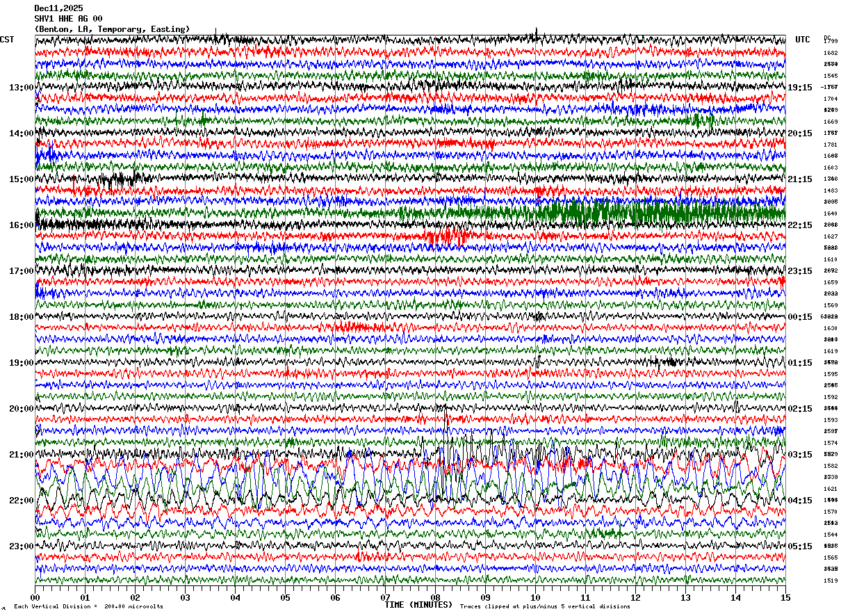The image size is (841, 616).
Task: Click the 00:15 UTC time label
Action: [800, 317]
